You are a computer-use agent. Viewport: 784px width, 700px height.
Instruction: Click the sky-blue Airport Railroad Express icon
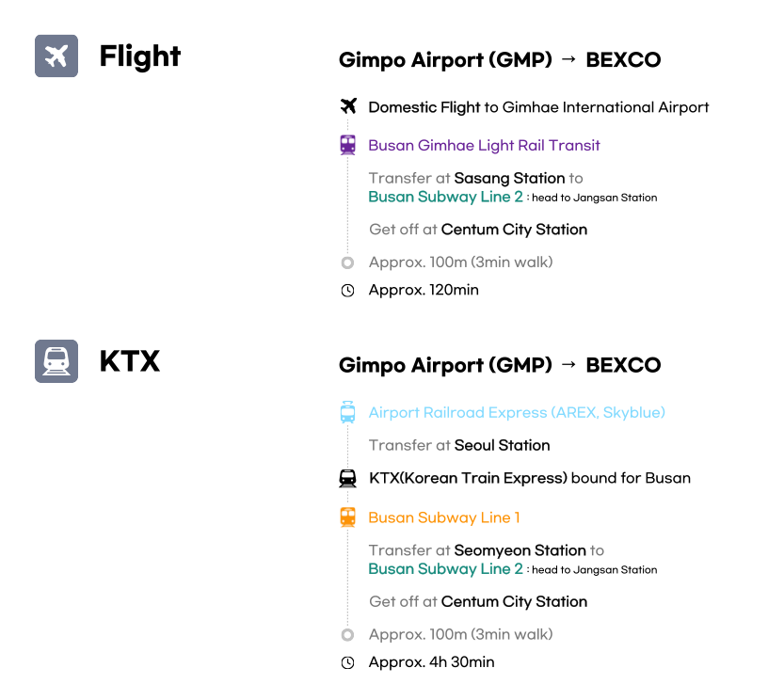click(348, 412)
